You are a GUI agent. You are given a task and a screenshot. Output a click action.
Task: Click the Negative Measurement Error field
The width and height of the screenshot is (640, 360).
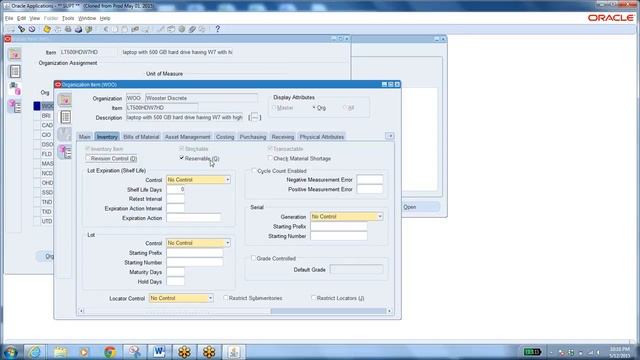370,180
